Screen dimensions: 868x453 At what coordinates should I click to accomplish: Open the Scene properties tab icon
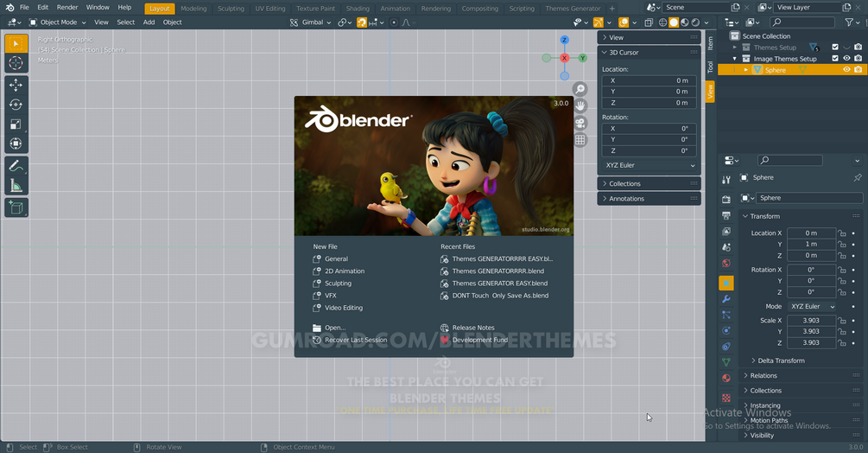726,247
